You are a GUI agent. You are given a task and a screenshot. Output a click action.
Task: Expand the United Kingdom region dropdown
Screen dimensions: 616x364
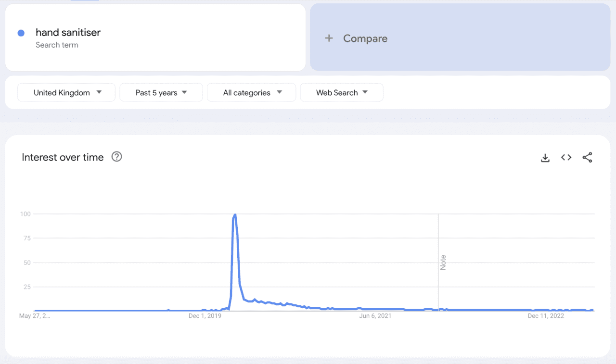66,93
